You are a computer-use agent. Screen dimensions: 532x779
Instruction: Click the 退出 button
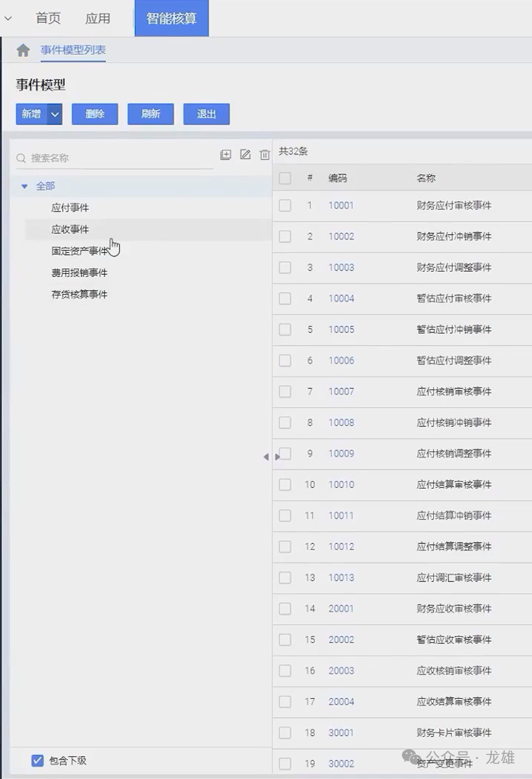click(x=206, y=114)
